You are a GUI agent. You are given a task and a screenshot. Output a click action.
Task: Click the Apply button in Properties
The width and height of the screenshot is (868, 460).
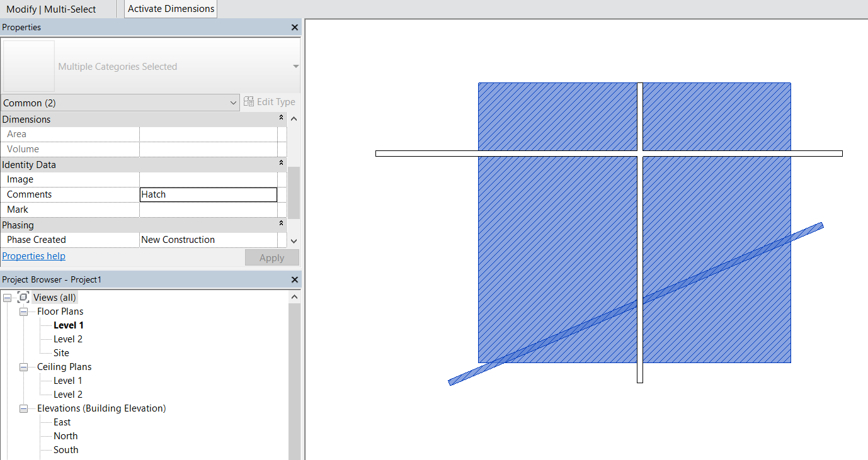[x=272, y=258]
